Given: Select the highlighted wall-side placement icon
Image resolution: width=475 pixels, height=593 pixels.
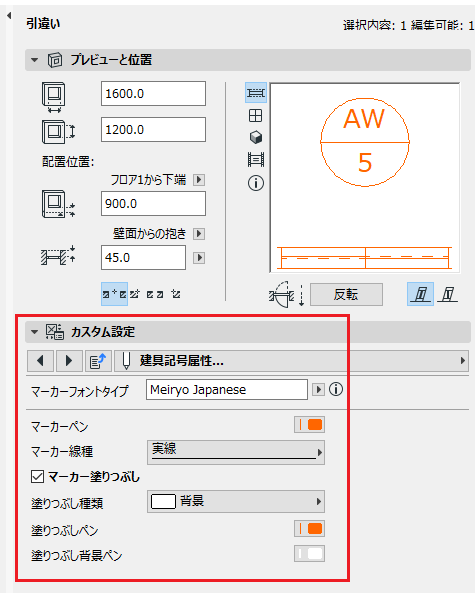Looking at the screenshot, I should coord(420,294).
